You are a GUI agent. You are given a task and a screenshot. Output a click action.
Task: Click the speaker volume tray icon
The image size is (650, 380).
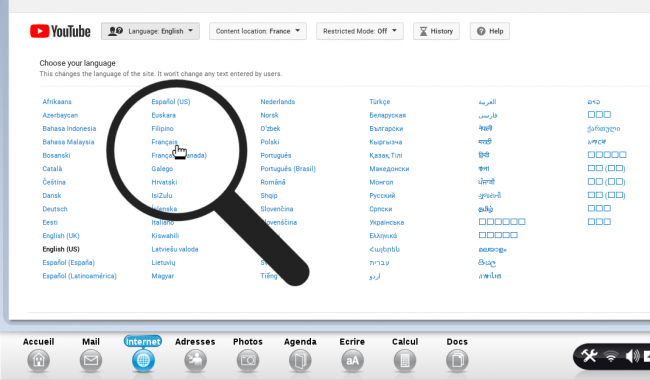pos(632,356)
